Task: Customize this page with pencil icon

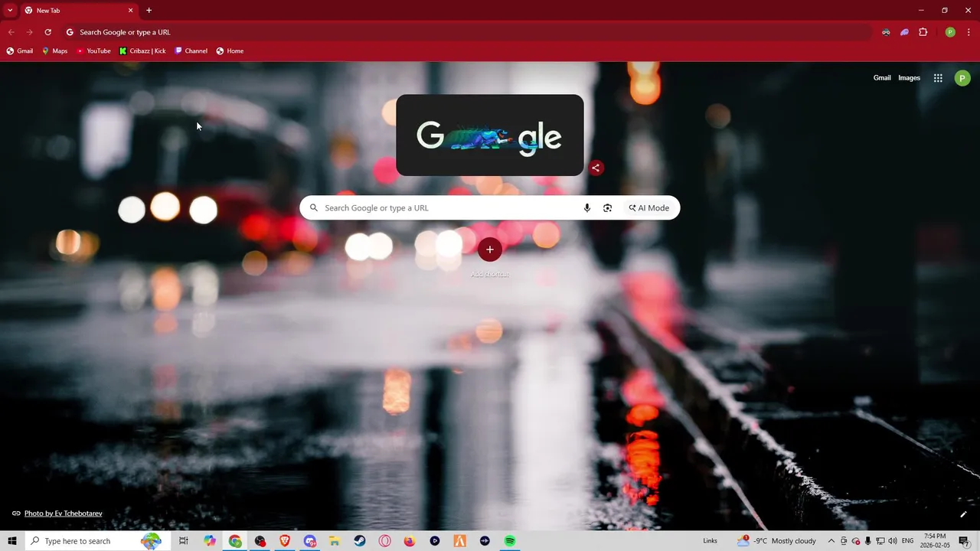Action: point(963,514)
